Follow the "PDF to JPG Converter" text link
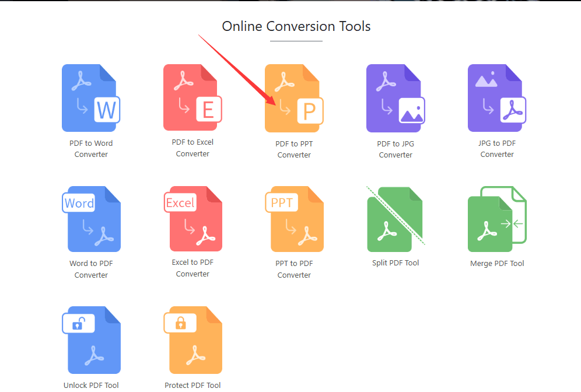581x392 pixels. pos(395,149)
